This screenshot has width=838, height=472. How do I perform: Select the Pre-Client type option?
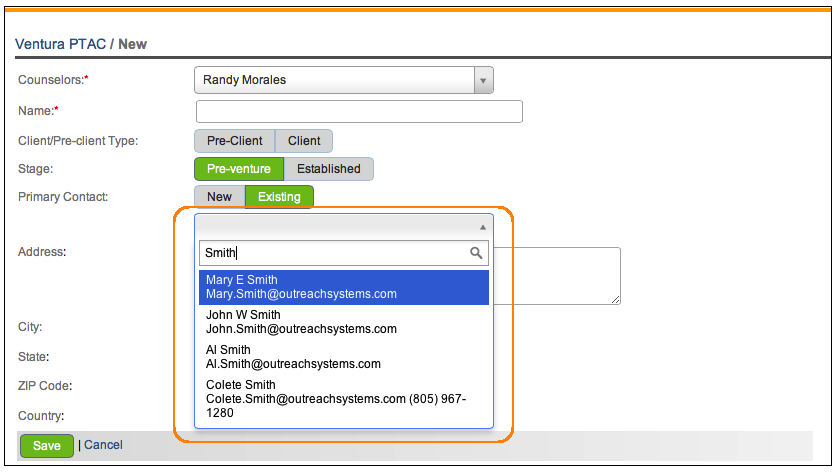tap(234, 141)
